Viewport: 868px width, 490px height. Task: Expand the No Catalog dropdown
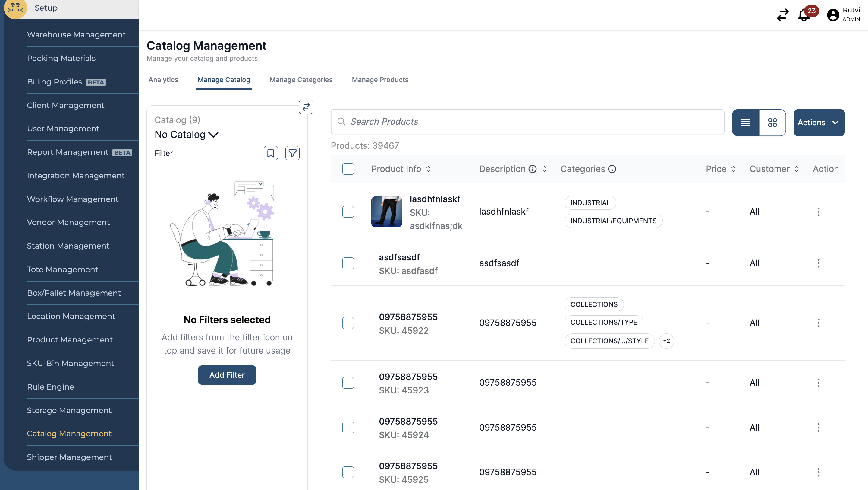(x=186, y=135)
